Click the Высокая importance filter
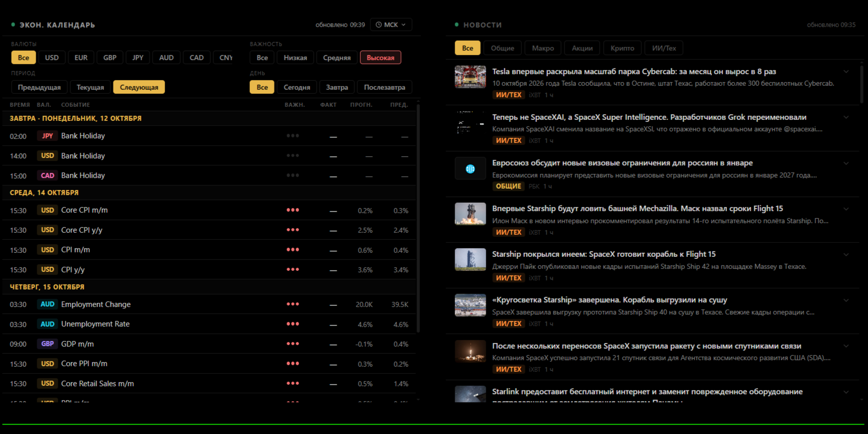868x434 pixels. [x=380, y=58]
